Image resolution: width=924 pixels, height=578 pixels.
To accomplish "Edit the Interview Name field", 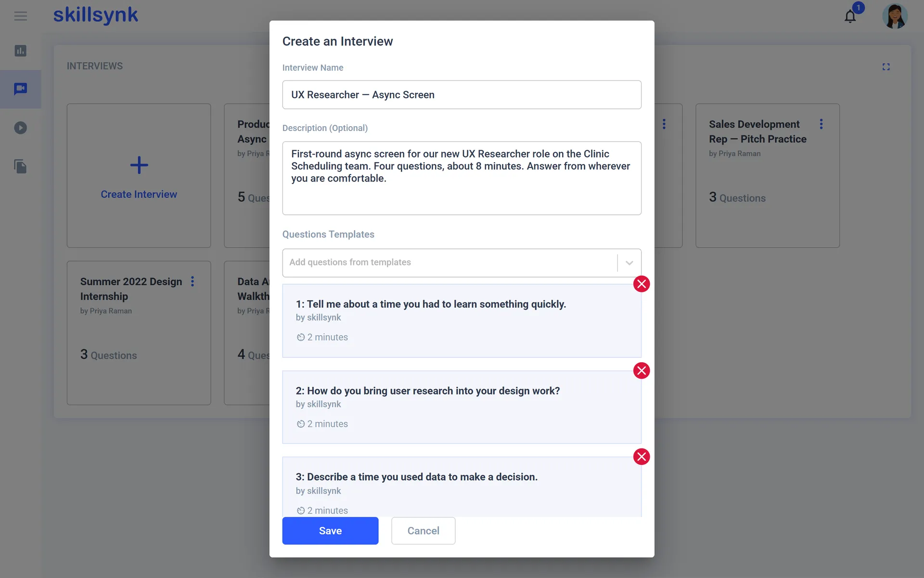I will point(462,94).
